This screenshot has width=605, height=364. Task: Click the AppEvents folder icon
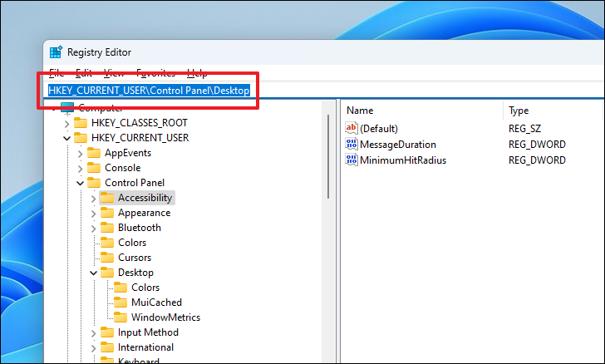94,153
